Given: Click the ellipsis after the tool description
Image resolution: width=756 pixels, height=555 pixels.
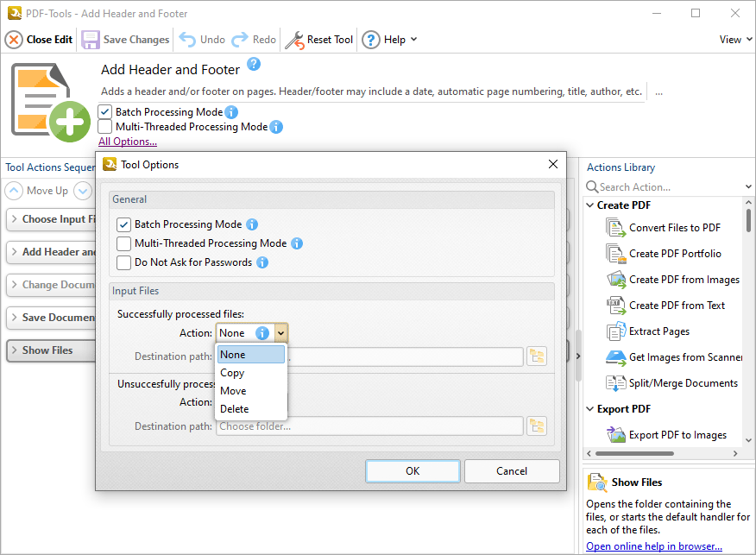Looking at the screenshot, I should 658,92.
